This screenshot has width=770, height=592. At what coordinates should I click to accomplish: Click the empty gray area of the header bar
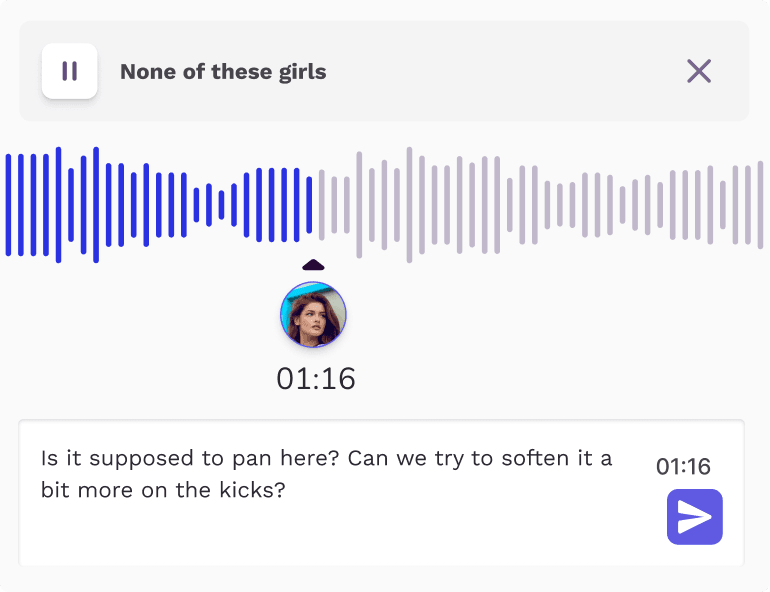(500, 72)
